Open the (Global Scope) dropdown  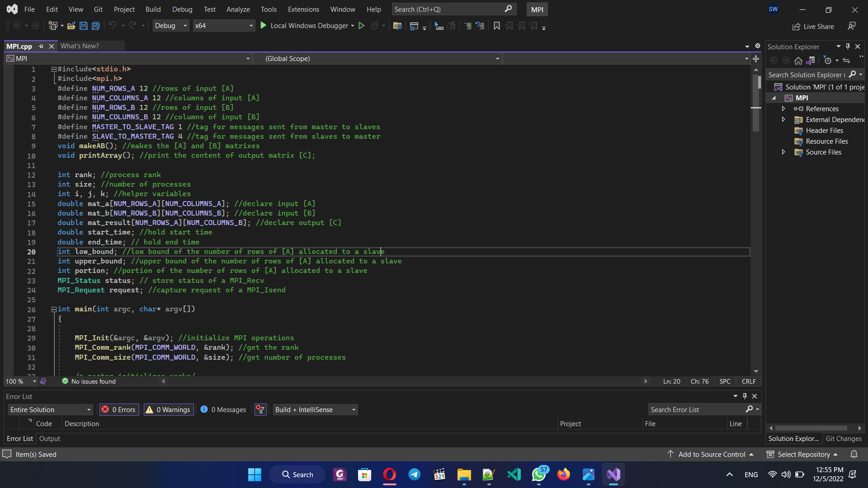497,59
